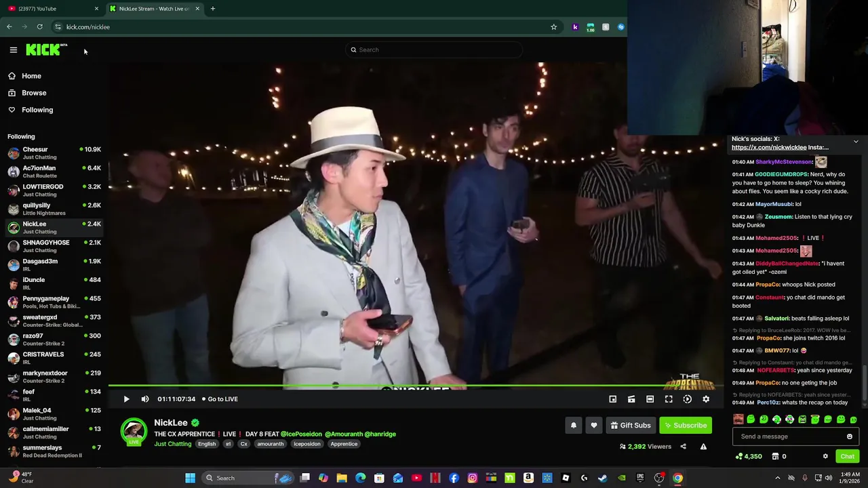Image resolution: width=868 pixels, height=488 pixels.
Task: Focus the Send a message field
Action: click(x=795, y=436)
